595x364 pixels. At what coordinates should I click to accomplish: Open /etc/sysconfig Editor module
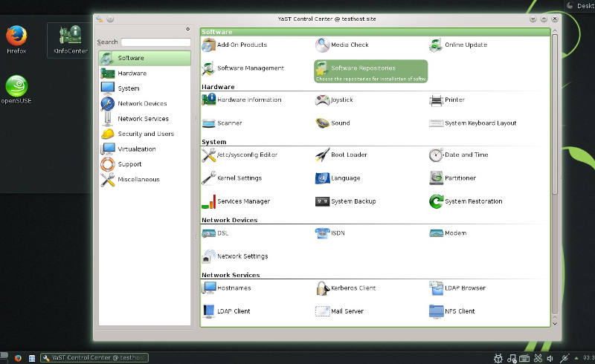point(239,155)
